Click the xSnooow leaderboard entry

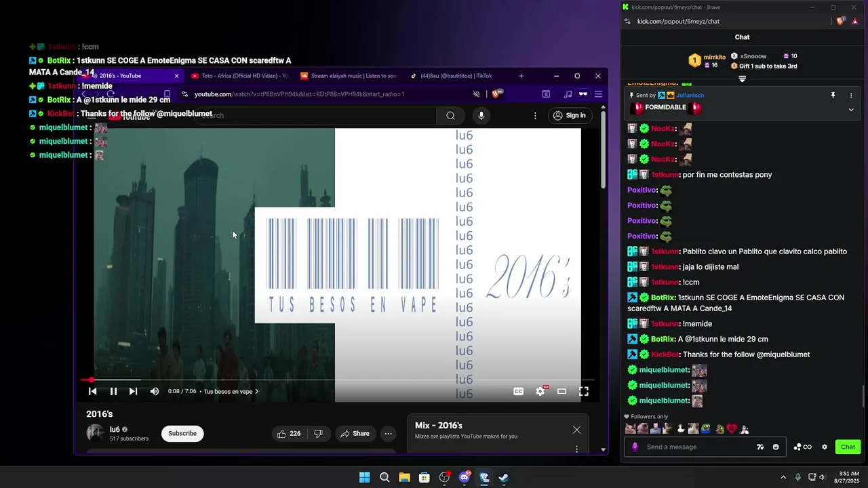coord(753,56)
